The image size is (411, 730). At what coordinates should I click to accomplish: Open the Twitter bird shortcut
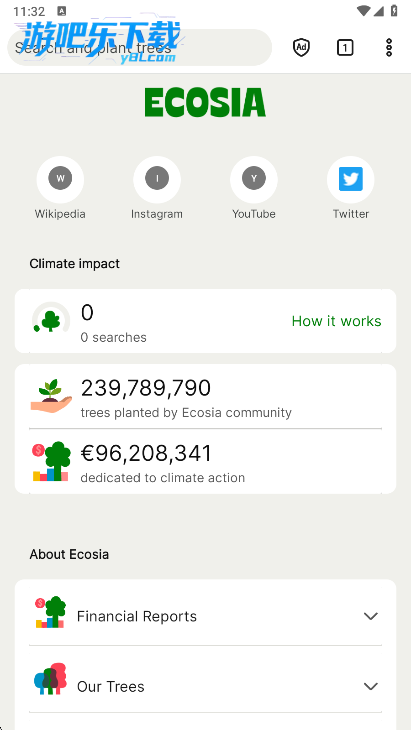coord(350,179)
